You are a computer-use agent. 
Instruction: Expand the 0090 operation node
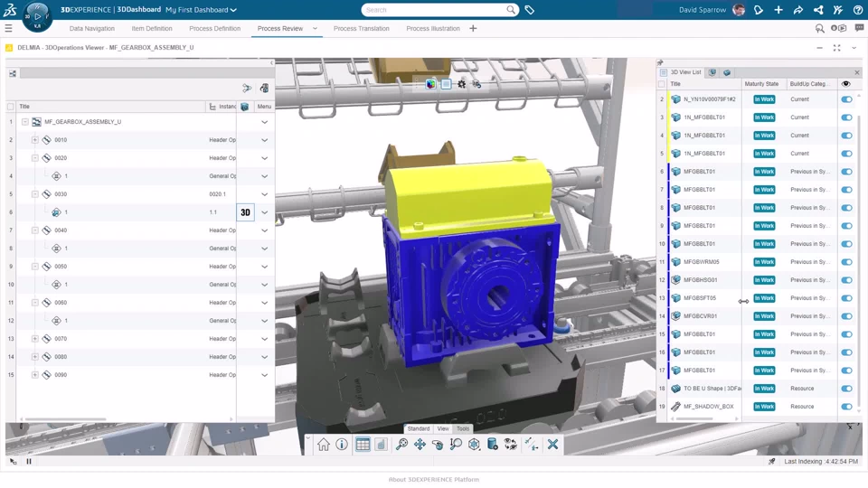click(35, 375)
